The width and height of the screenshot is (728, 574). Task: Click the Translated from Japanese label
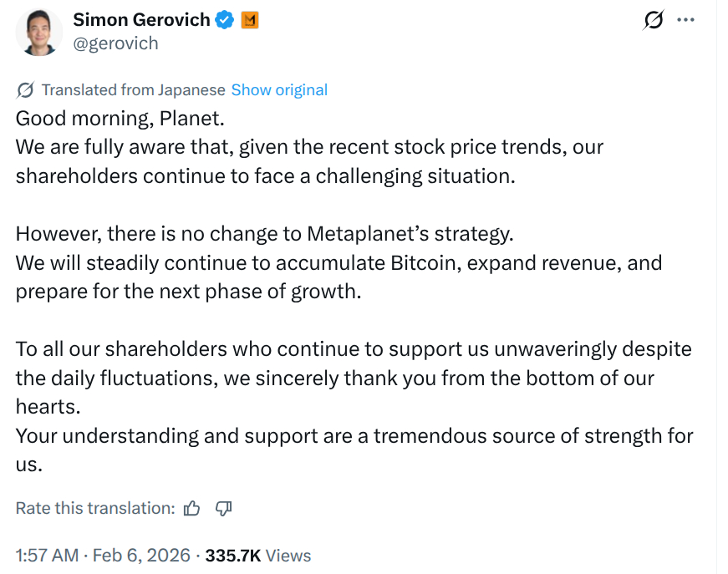[133, 90]
